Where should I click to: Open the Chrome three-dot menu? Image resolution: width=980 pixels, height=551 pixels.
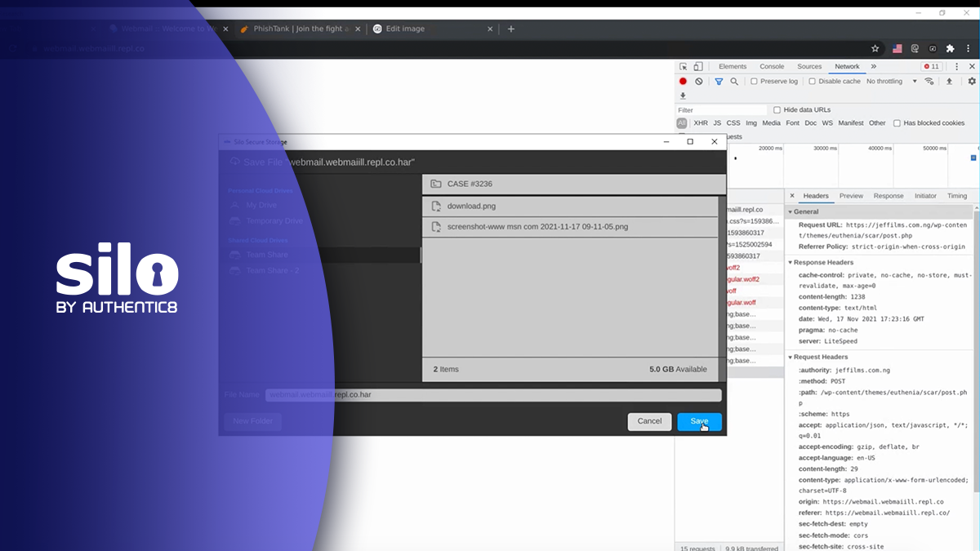pos(967,49)
